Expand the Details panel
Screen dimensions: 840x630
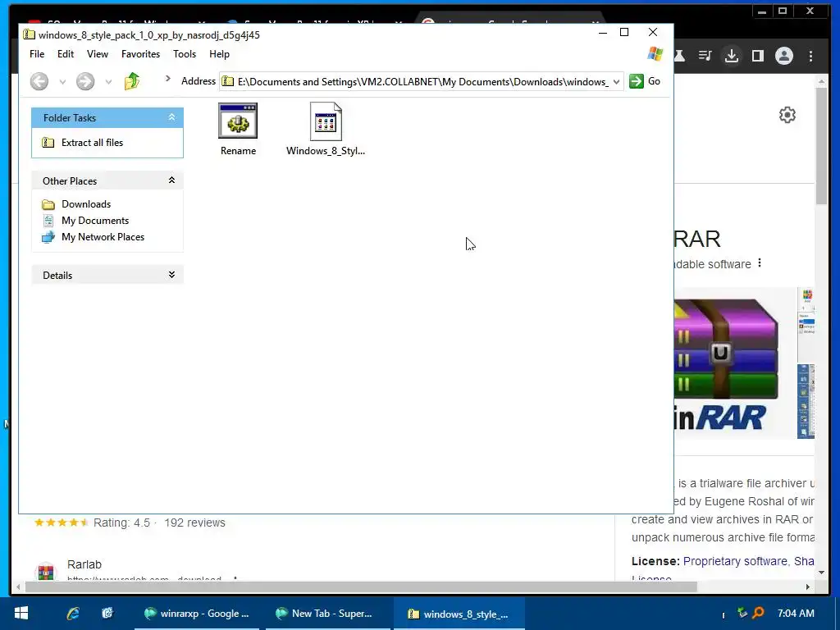coord(171,275)
